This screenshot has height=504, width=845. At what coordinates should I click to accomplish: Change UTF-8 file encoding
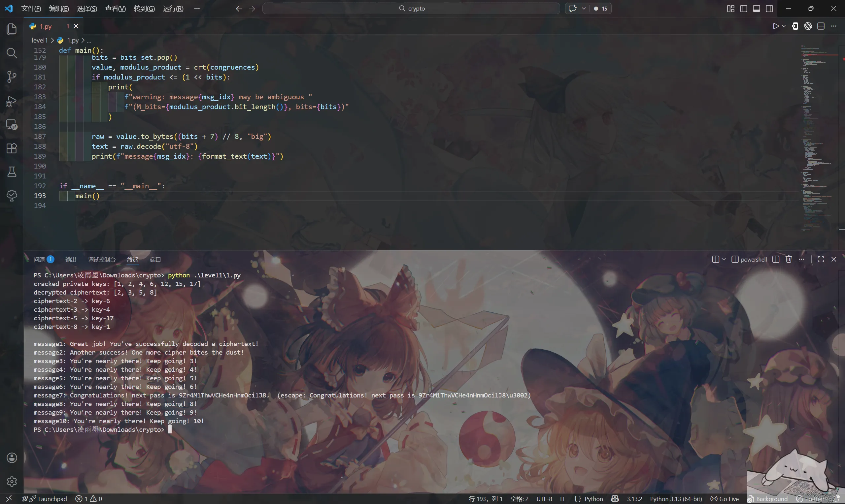pyautogui.click(x=544, y=499)
